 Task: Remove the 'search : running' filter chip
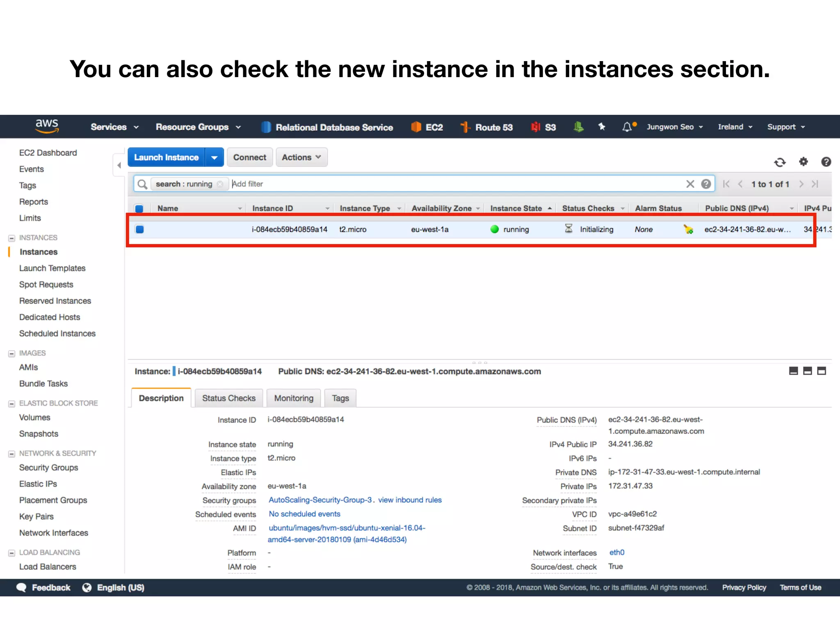coord(220,184)
